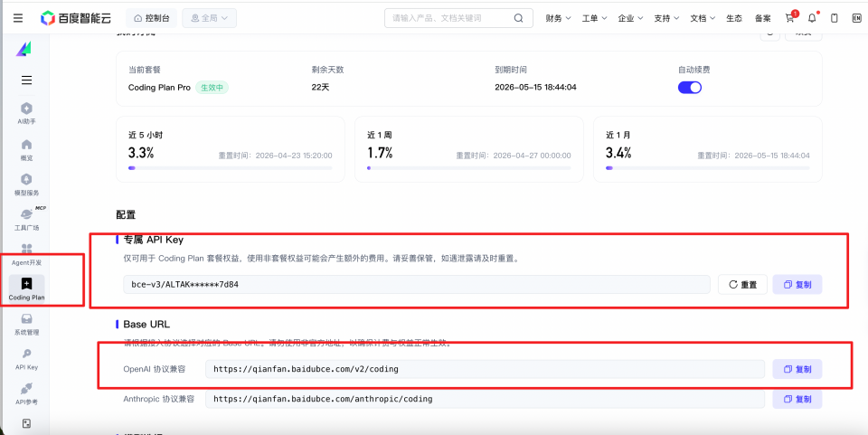Collapse the sidebar with its hamburger icon
Screen dimensions: 868x435
[x=26, y=80]
